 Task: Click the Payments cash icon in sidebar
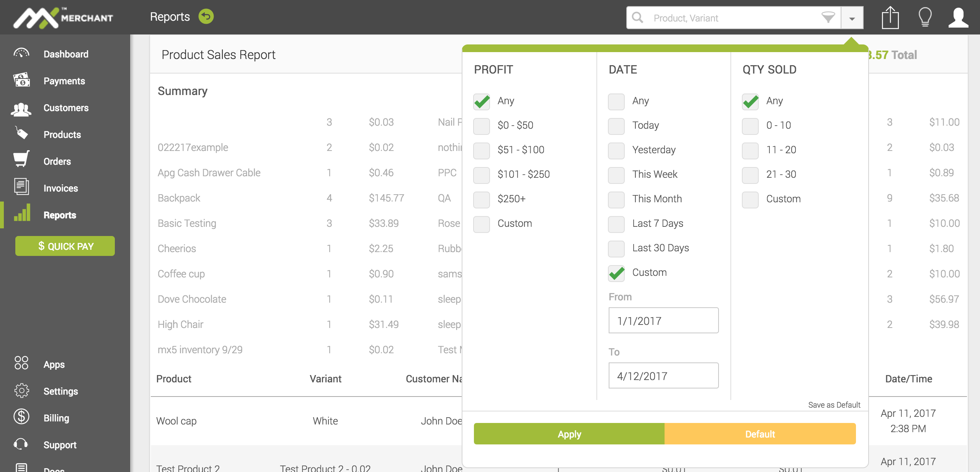coord(21,80)
